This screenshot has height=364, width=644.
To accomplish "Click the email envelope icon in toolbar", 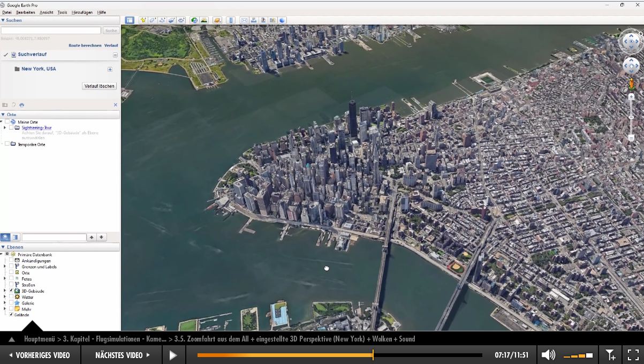I will click(244, 20).
